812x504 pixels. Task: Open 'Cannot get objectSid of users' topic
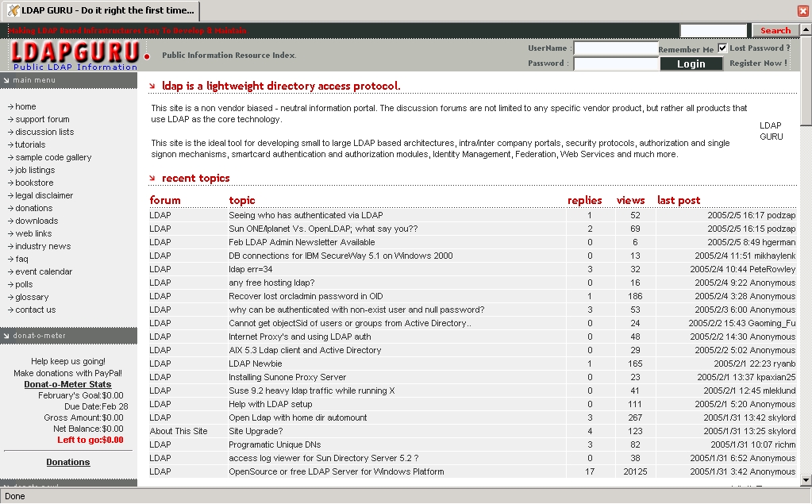(x=350, y=323)
